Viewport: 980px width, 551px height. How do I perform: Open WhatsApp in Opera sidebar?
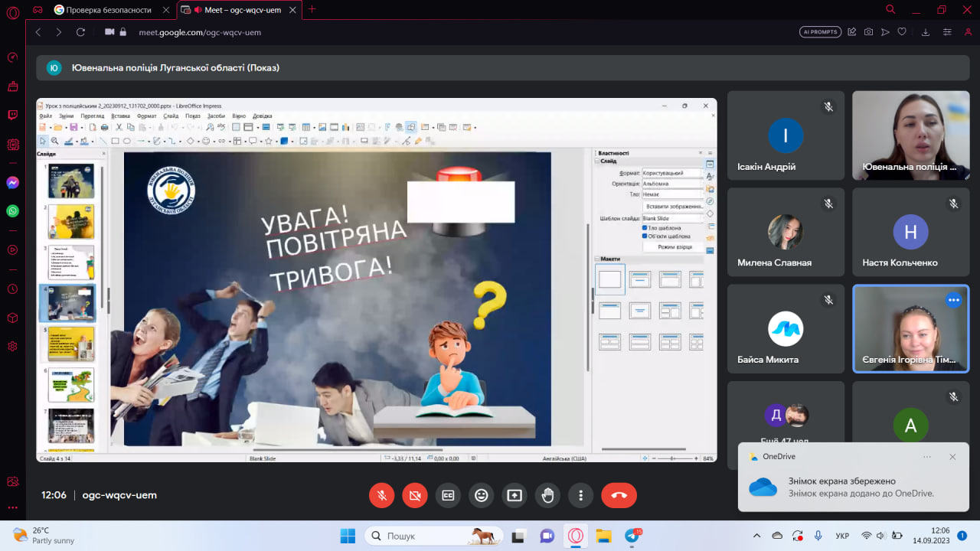point(12,210)
